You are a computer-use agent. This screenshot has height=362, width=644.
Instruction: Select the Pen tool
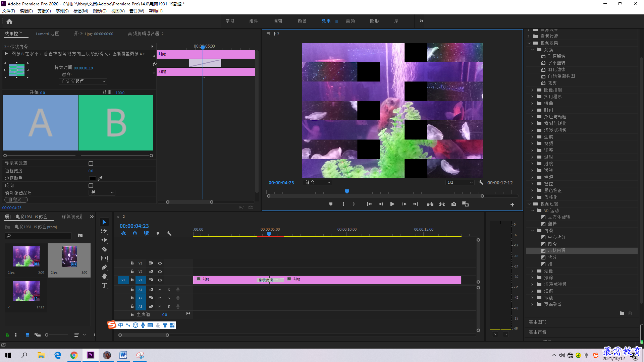click(x=104, y=267)
